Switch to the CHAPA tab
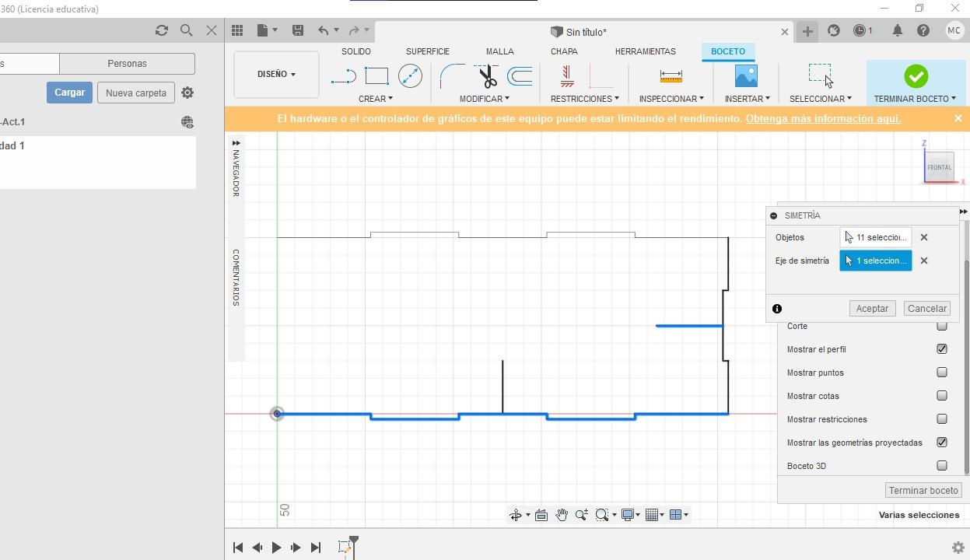Screen dimensions: 970x560 click(x=564, y=51)
